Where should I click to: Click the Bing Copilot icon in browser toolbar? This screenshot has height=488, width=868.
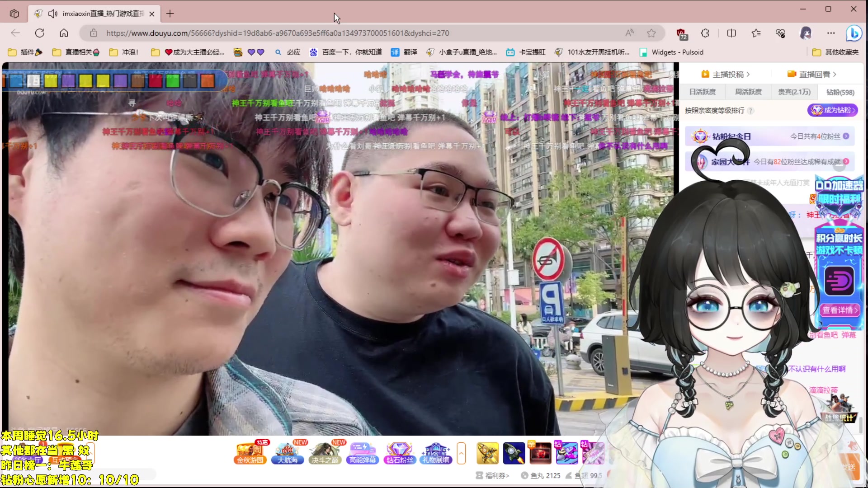pyautogui.click(x=854, y=33)
